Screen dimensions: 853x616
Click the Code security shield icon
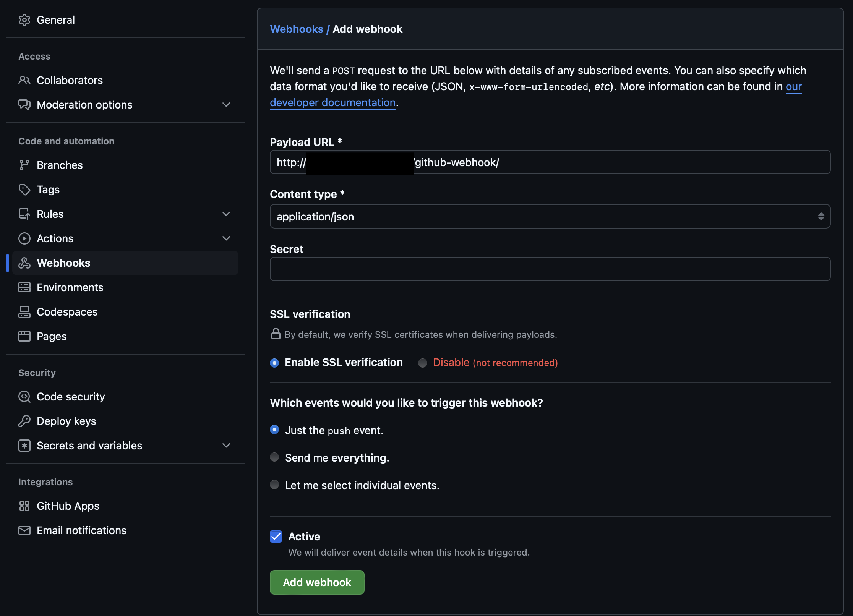coord(24,397)
